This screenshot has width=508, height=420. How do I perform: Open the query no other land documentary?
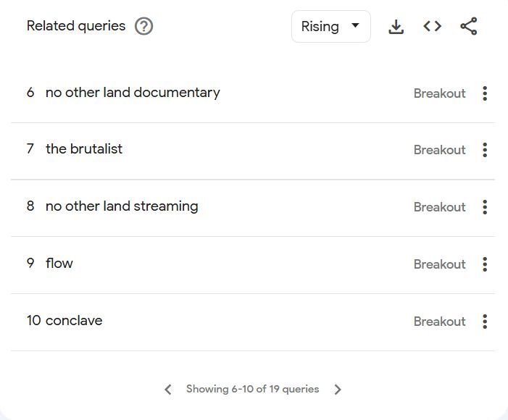coord(133,93)
